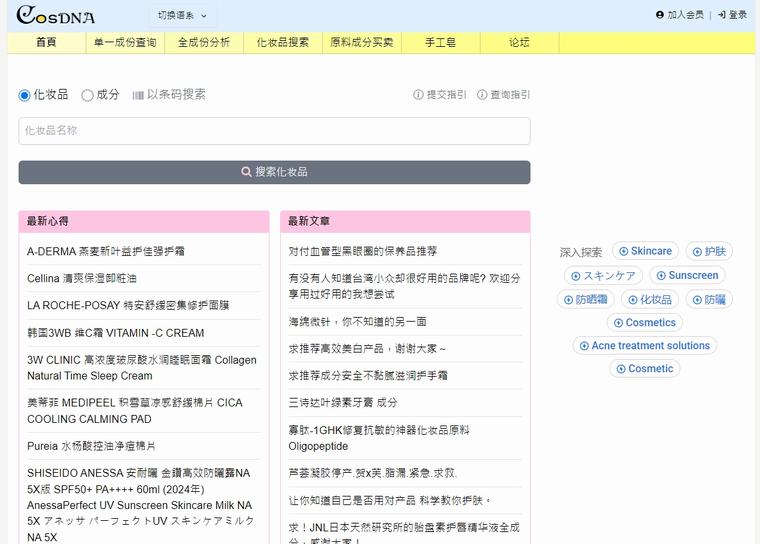Go to 全成份分析 menu item

click(x=204, y=43)
